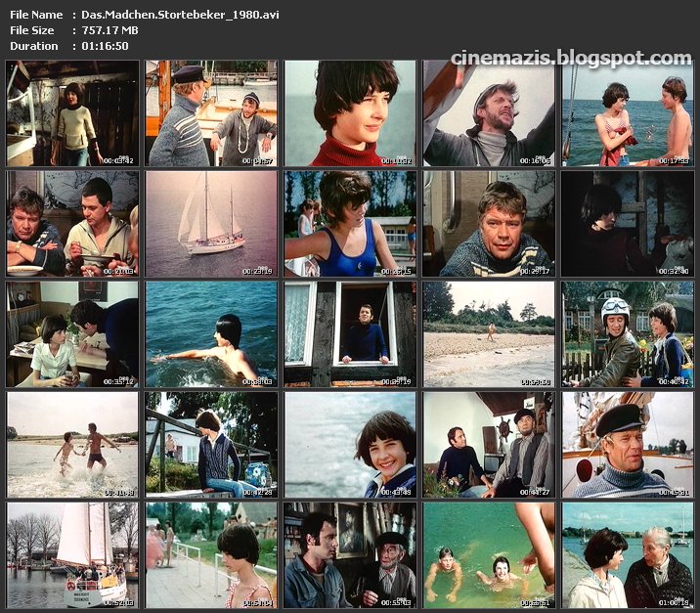Open the 00:52:03 frame of sailboat in harbor

click(x=72, y=555)
